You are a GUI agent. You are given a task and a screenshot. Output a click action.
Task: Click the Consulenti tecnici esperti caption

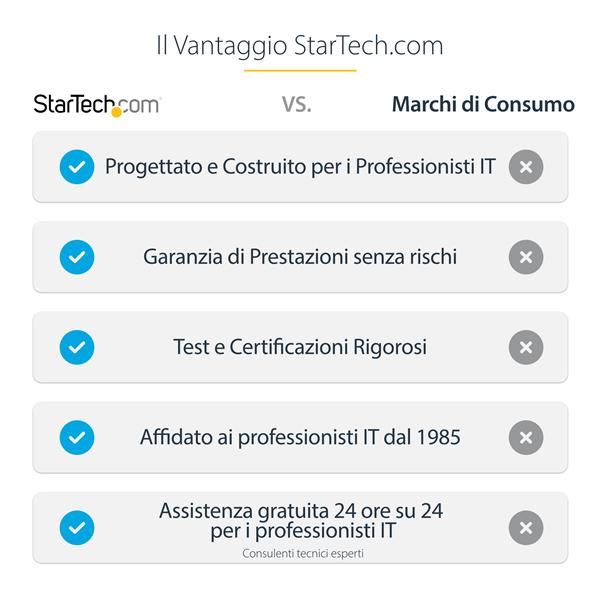300,552
